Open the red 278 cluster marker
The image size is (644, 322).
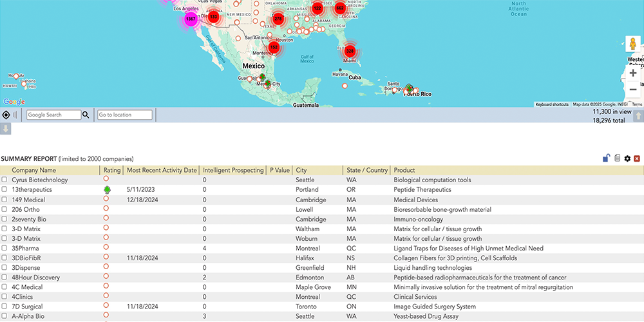pyautogui.click(x=278, y=19)
